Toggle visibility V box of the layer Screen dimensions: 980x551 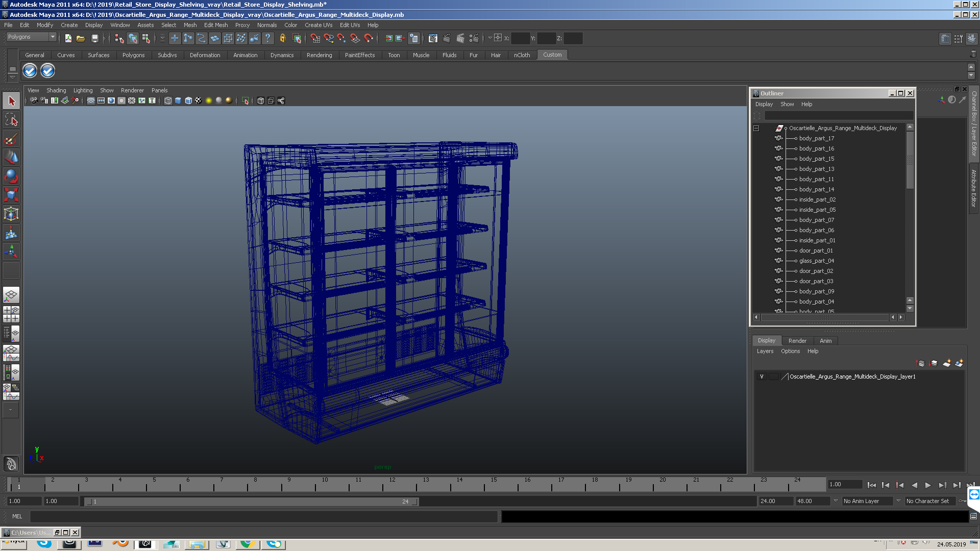tap(762, 377)
